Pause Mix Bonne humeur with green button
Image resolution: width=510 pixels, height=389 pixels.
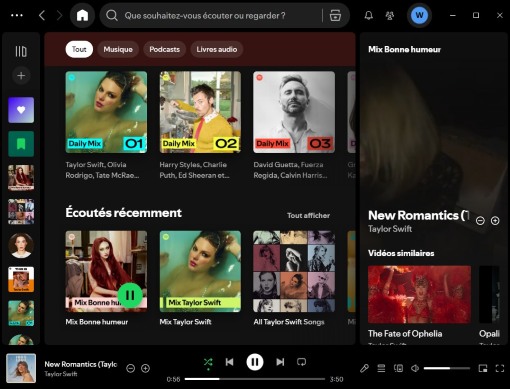(x=130, y=295)
